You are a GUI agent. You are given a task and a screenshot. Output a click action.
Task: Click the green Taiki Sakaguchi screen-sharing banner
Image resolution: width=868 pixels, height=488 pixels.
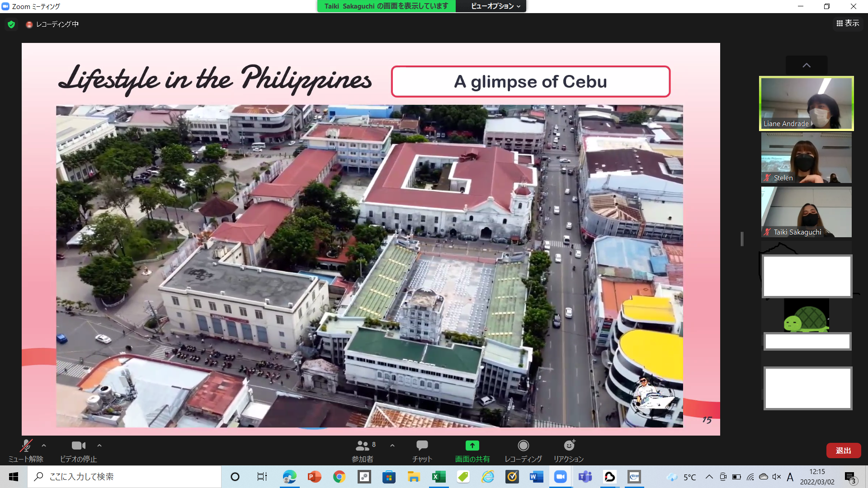[x=387, y=6]
